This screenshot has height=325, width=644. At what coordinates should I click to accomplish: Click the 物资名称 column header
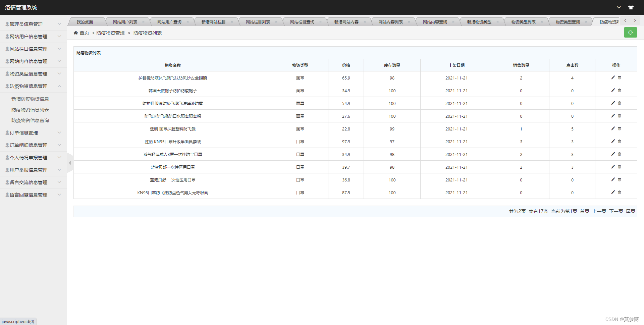pyautogui.click(x=173, y=65)
